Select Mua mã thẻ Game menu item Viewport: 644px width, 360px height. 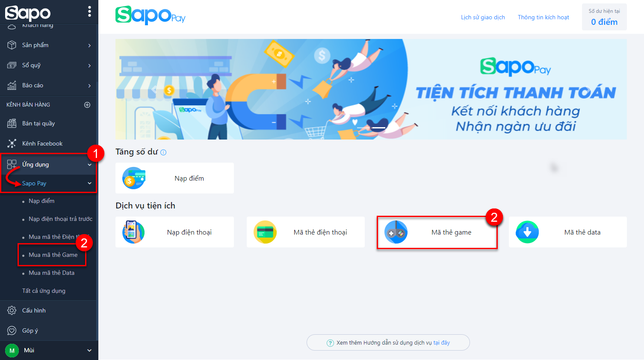click(53, 255)
